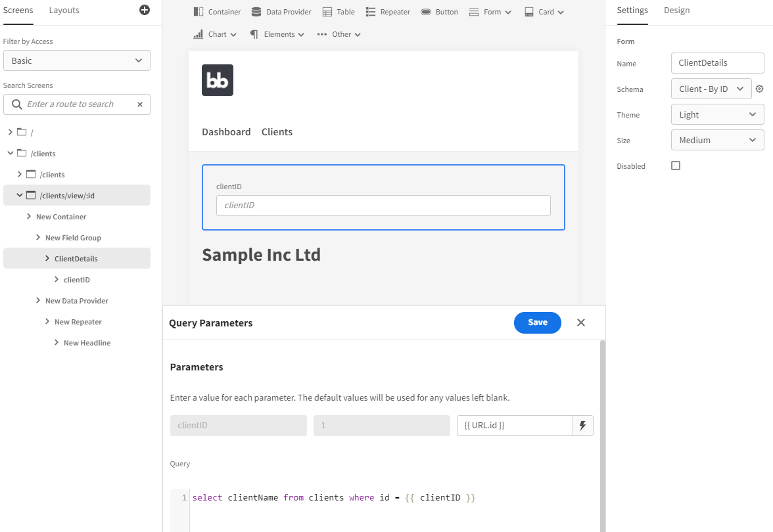Click the Query Parameters panel scrollbar
Screen dimensions: 773x532
point(602,436)
